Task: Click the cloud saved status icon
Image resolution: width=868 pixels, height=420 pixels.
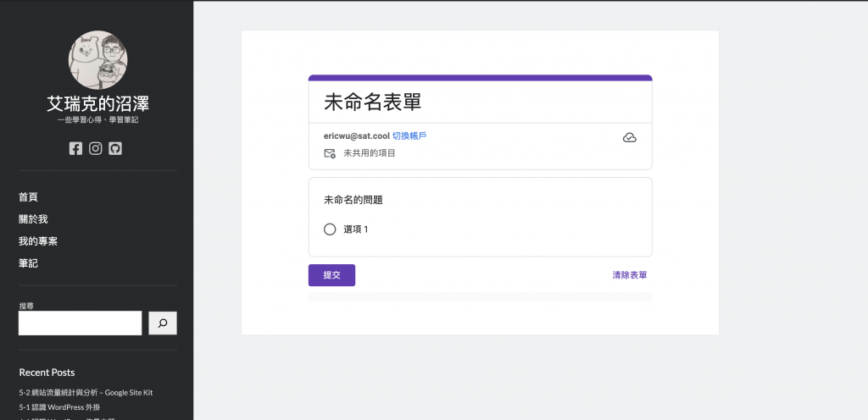Action: 630,138
